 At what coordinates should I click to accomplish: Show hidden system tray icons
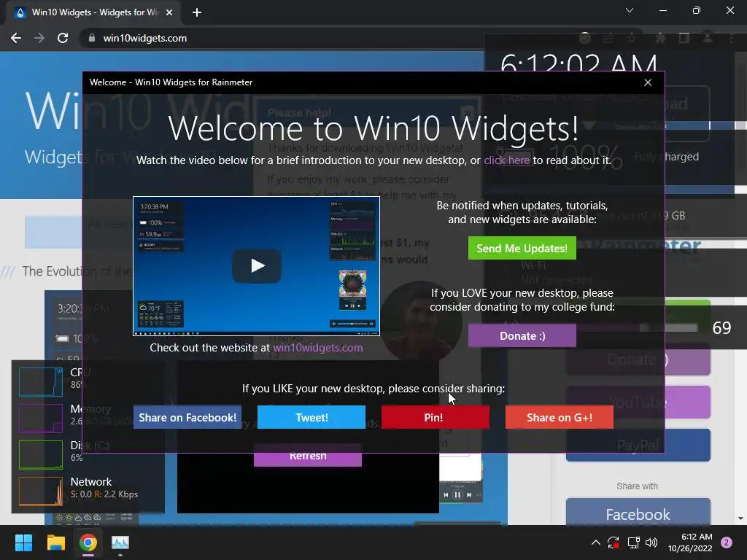pyautogui.click(x=595, y=542)
